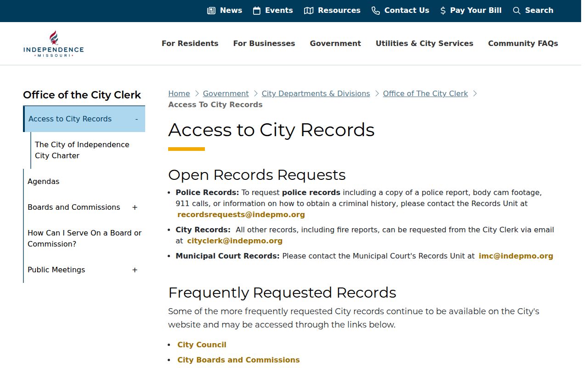The height and width of the screenshot is (368, 588).
Task: Click the City Records: bold label
Action: (x=203, y=230)
